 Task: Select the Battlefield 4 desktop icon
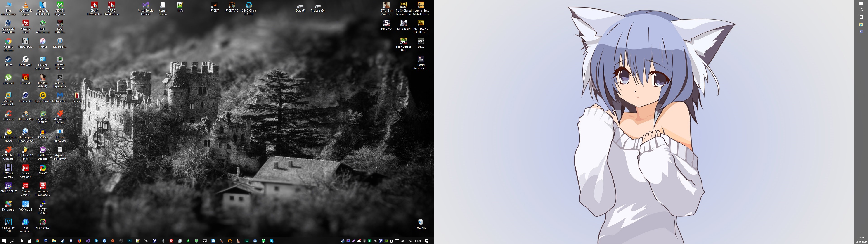(x=404, y=25)
